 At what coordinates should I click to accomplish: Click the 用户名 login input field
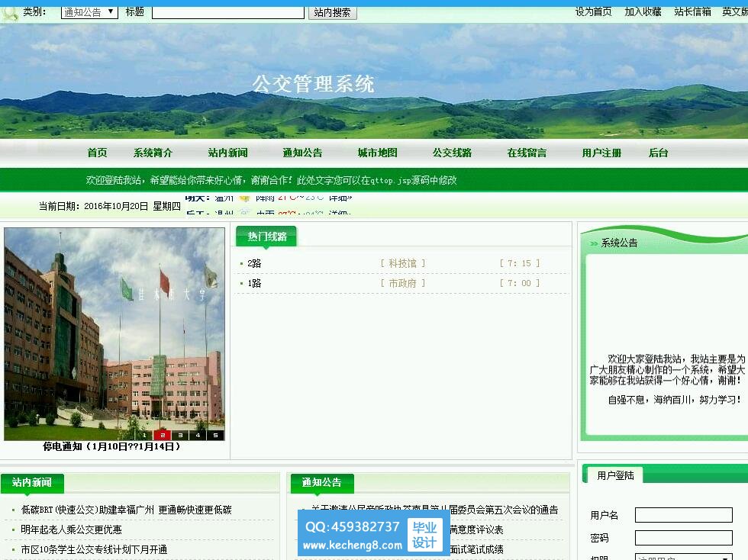(x=684, y=515)
